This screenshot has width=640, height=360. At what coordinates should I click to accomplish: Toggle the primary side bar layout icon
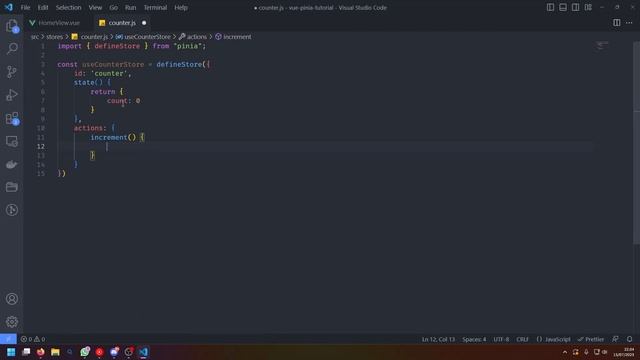550,7
